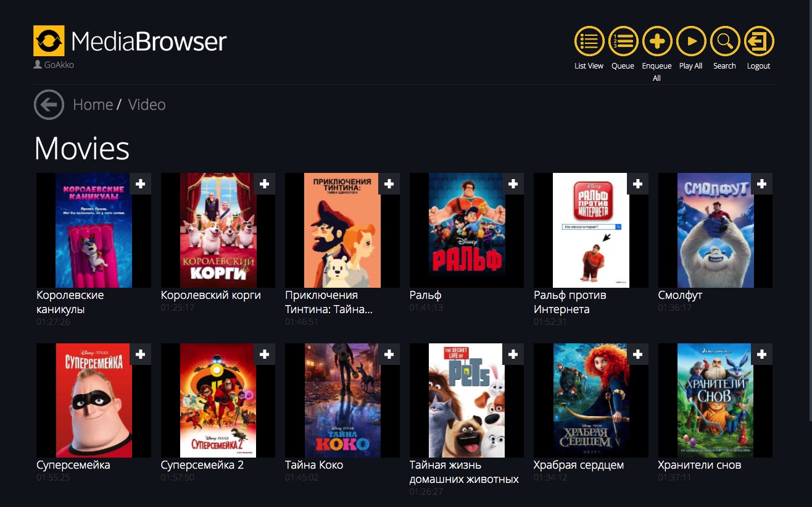Click the Enqueue All icon
The image size is (812, 507).
pos(657,41)
